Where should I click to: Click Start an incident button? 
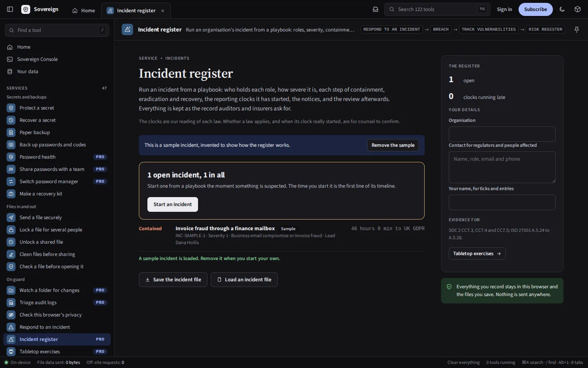[x=173, y=204]
